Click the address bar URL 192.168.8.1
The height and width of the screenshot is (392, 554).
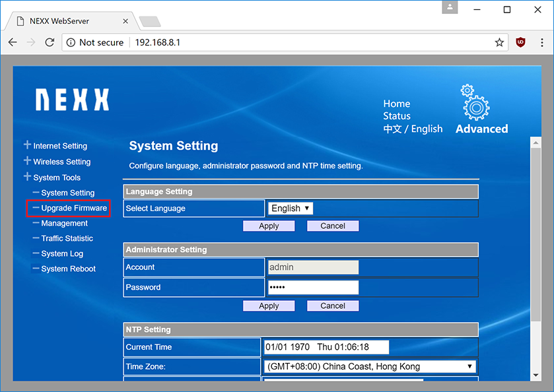coord(158,43)
